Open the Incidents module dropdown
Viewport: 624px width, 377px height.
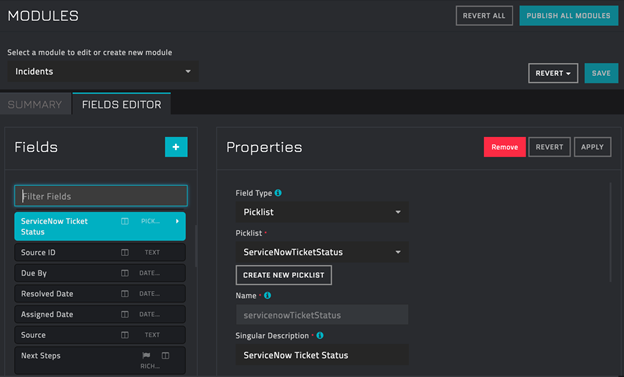pyautogui.click(x=103, y=72)
